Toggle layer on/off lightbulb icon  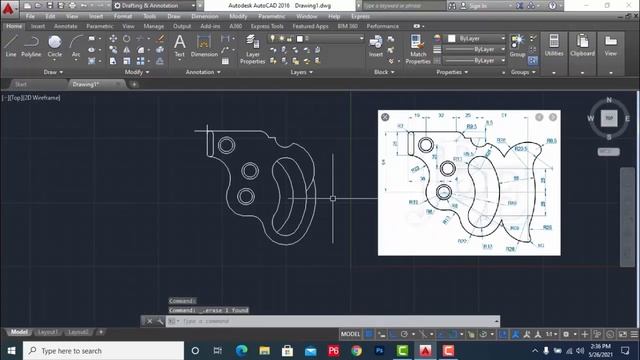tap(273, 38)
